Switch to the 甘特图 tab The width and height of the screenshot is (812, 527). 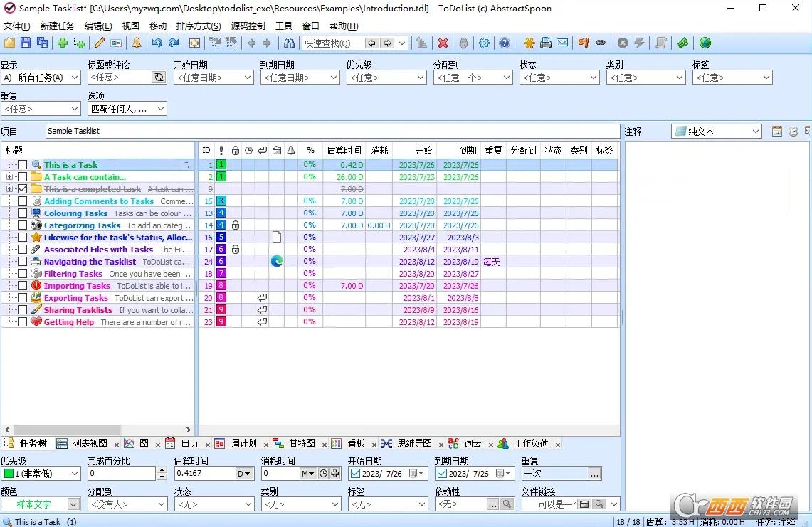(x=302, y=444)
